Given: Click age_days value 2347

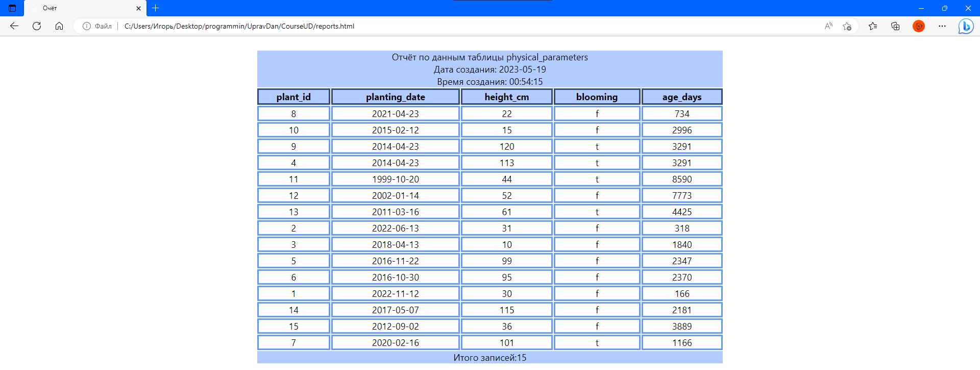Looking at the screenshot, I should point(682,261).
